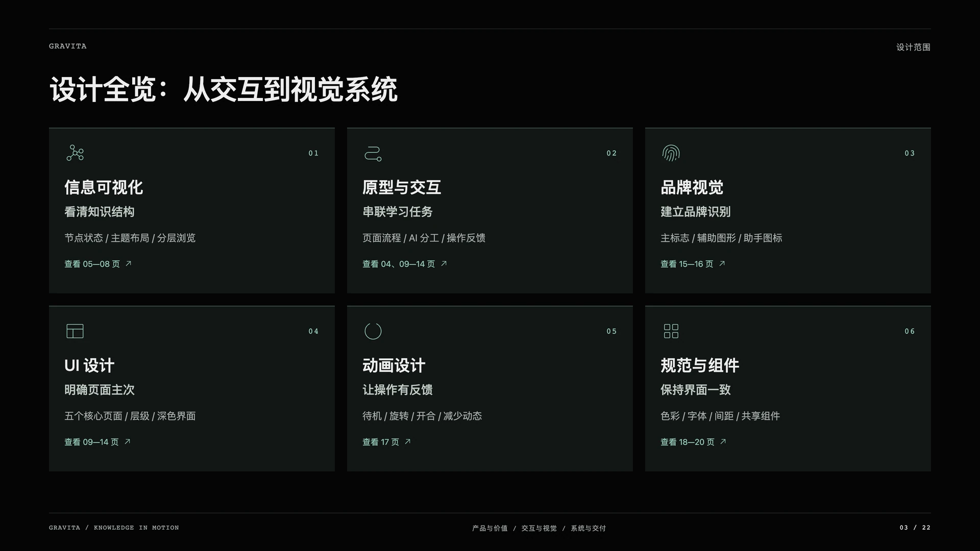Click the subtitle 建立品牌识别

696,212
